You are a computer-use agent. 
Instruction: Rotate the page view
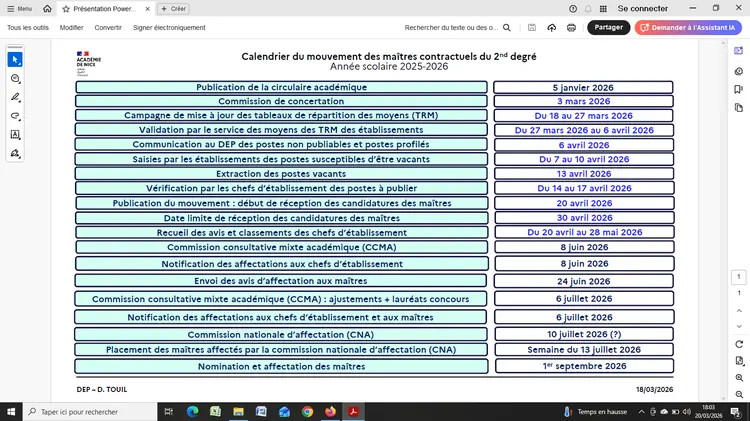pyautogui.click(x=739, y=344)
